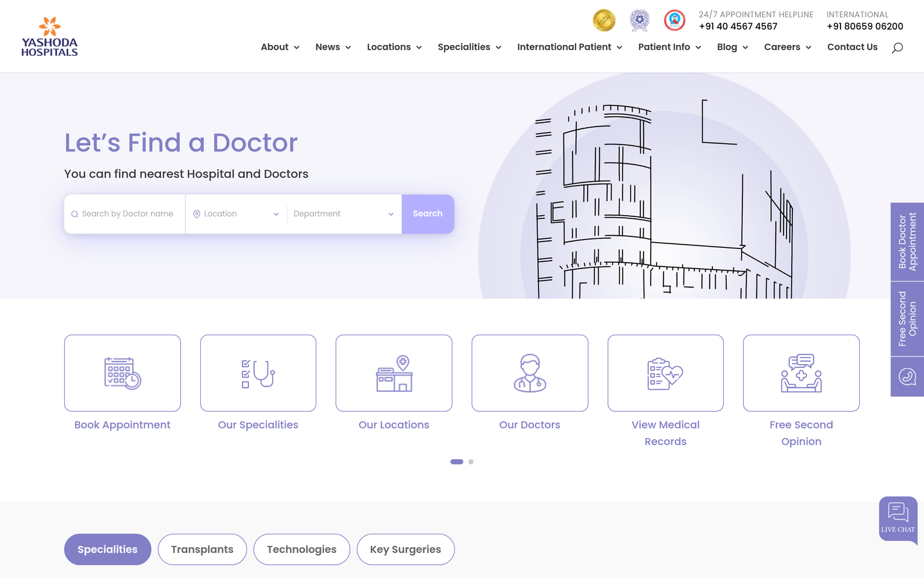Open the Our Doctors link text

click(x=530, y=425)
